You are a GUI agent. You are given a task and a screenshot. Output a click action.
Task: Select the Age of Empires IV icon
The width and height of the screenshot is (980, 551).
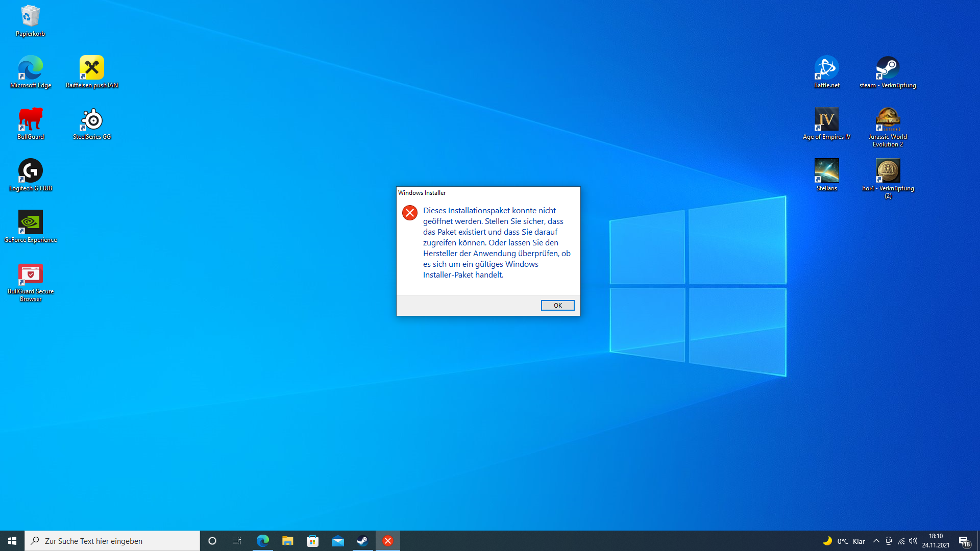tap(826, 119)
